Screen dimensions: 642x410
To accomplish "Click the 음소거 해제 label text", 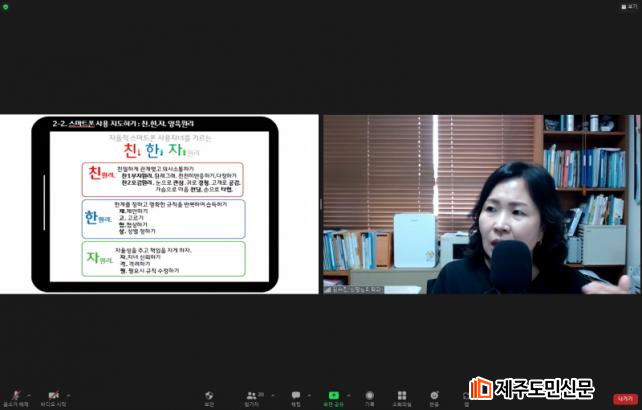I will tap(15, 405).
